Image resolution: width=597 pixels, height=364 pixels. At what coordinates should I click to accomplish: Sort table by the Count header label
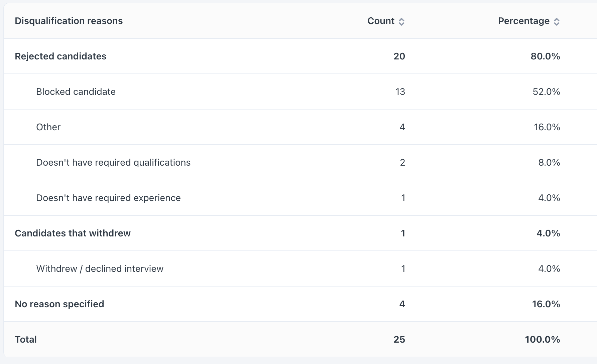(381, 21)
